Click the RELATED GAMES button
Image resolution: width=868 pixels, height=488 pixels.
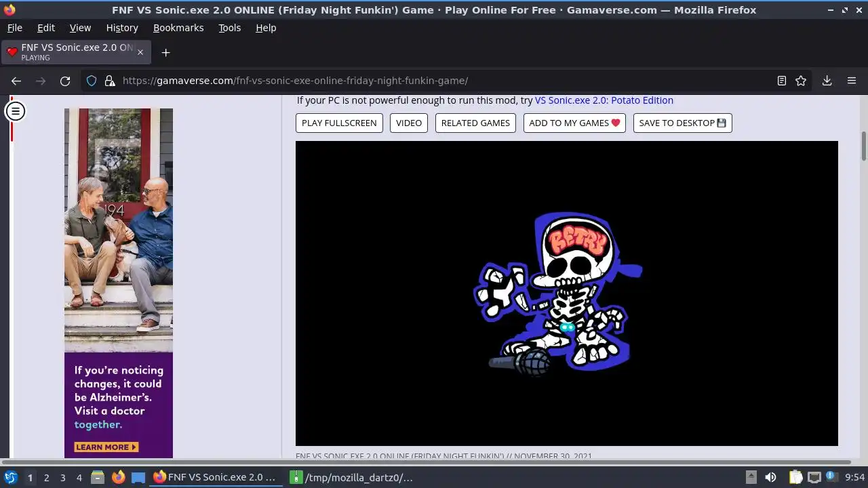pyautogui.click(x=475, y=123)
